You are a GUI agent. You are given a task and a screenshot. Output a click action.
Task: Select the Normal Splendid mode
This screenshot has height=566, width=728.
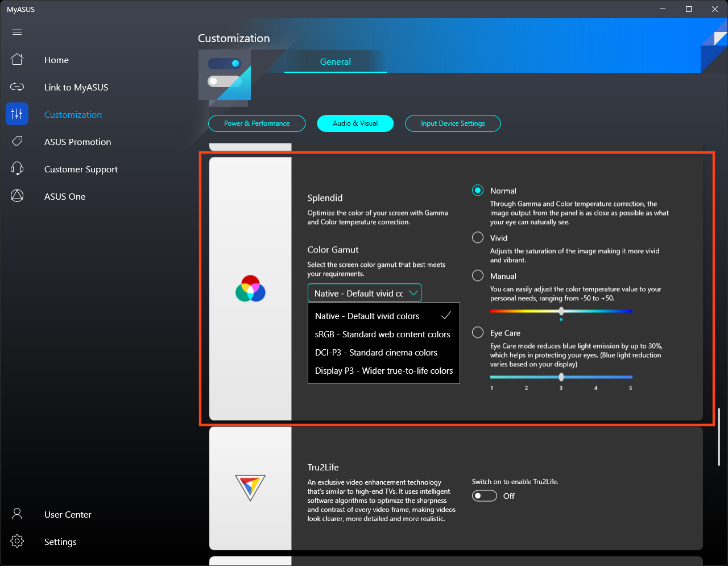478,191
